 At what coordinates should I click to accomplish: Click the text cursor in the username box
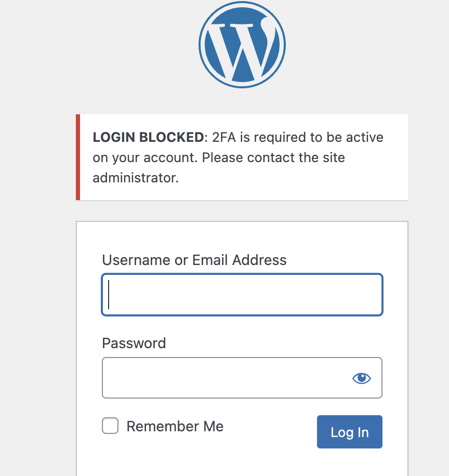[109, 295]
